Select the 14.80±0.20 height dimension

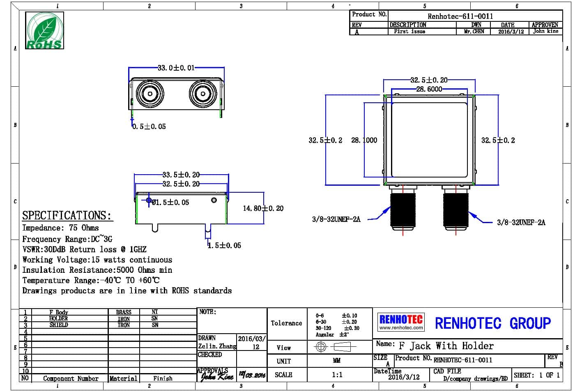point(263,208)
